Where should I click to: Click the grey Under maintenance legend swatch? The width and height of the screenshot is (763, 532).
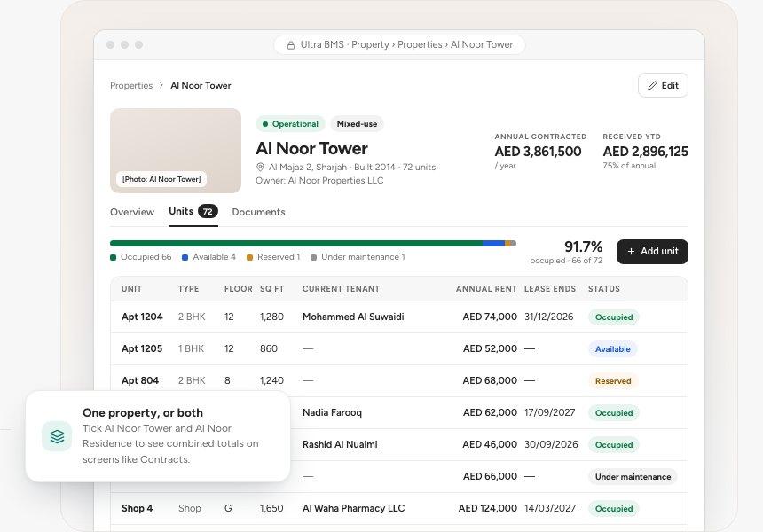point(313,257)
